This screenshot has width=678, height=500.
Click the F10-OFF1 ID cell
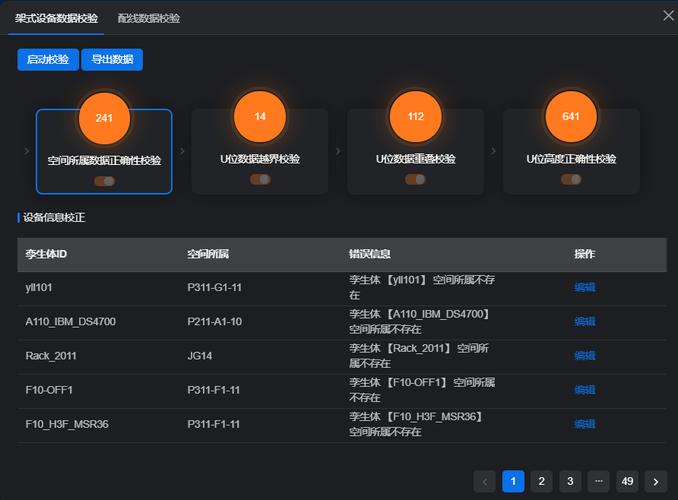point(49,390)
